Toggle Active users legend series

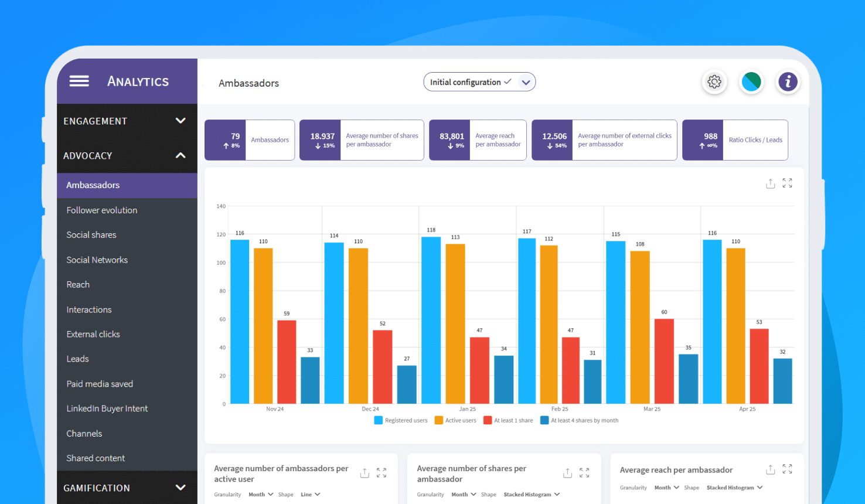click(455, 420)
